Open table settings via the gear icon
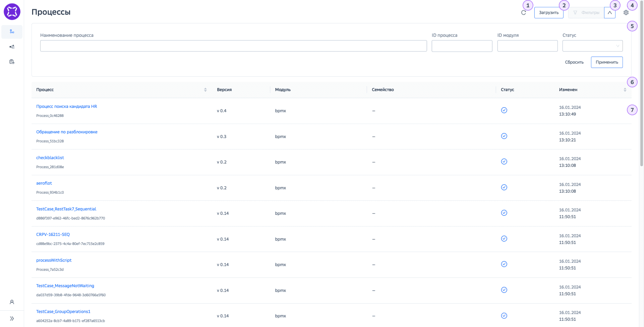The height and width of the screenshot is (327, 644). [626, 13]
